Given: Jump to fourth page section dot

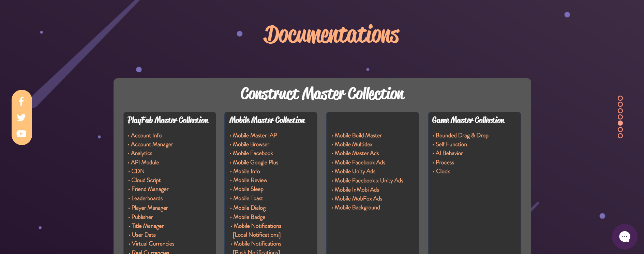Looking at the screenshot, I should coord(620,117).
